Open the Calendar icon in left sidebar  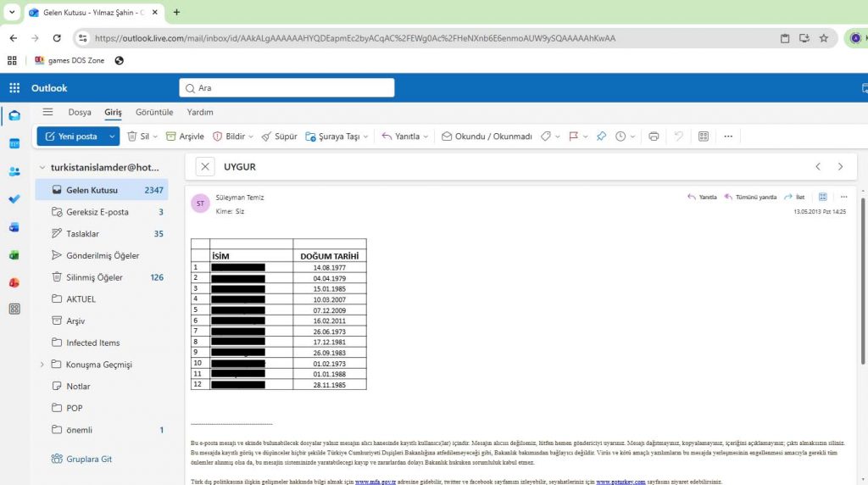[14, 143]
